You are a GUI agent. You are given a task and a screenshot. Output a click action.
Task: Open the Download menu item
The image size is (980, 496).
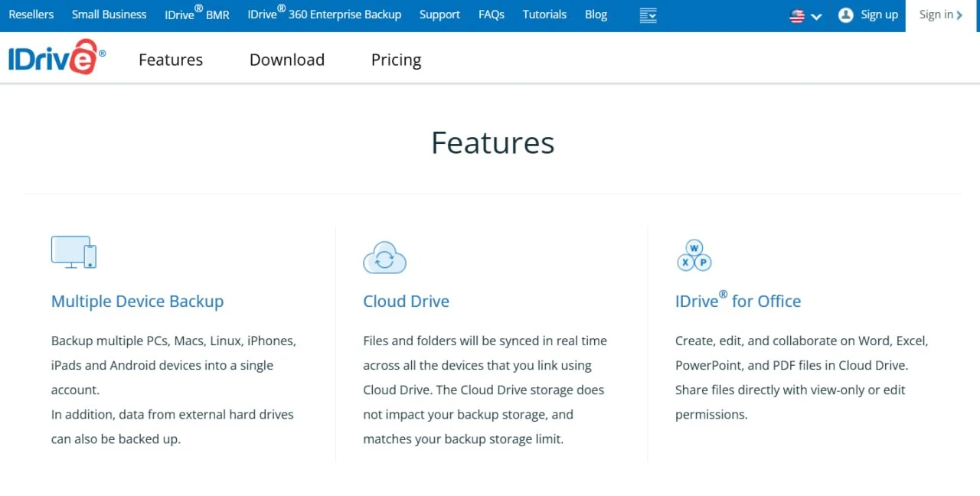pos(287,60)
